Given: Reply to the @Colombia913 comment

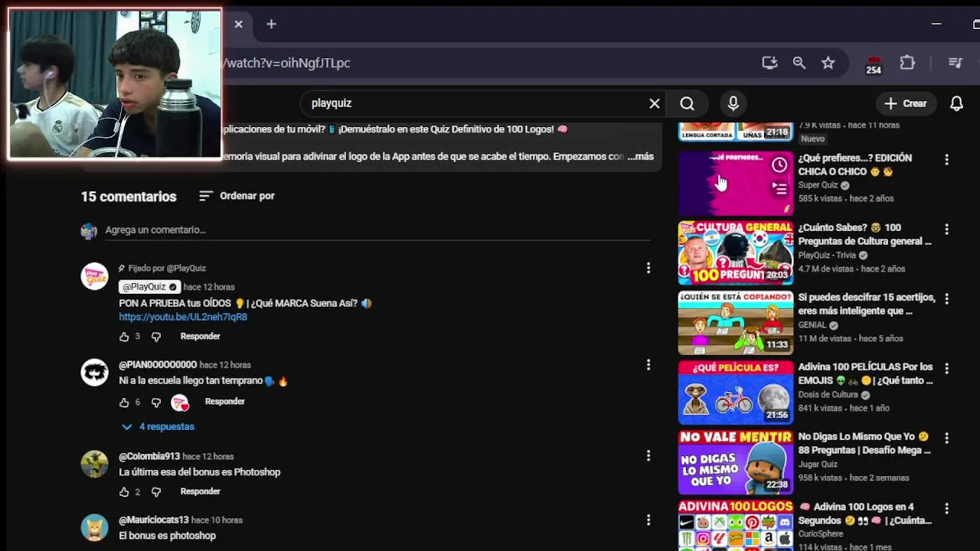Looking at the screenshot, I should click(200, 492).
